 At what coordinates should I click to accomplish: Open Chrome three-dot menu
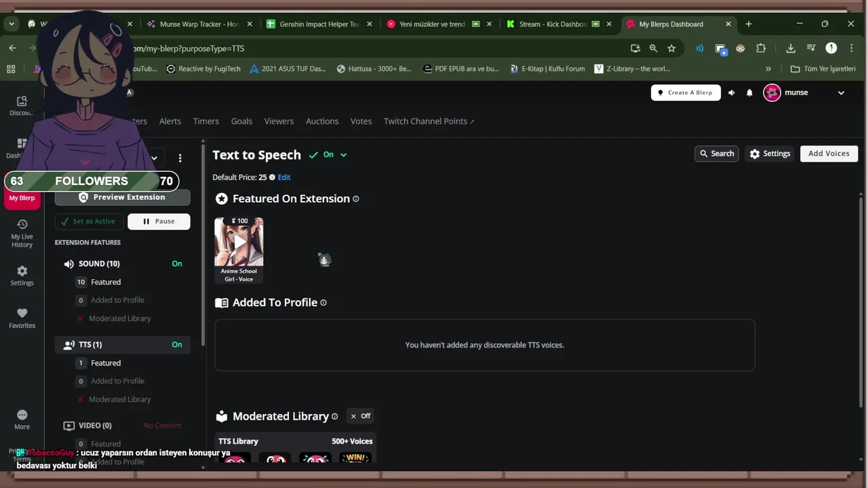pyautogui.click(x=852, y=48)
